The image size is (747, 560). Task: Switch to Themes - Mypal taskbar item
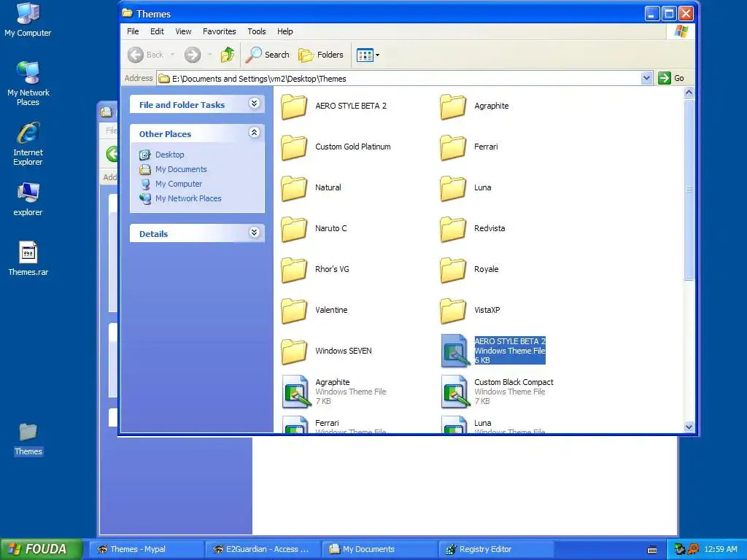click(x=145, y=549)
